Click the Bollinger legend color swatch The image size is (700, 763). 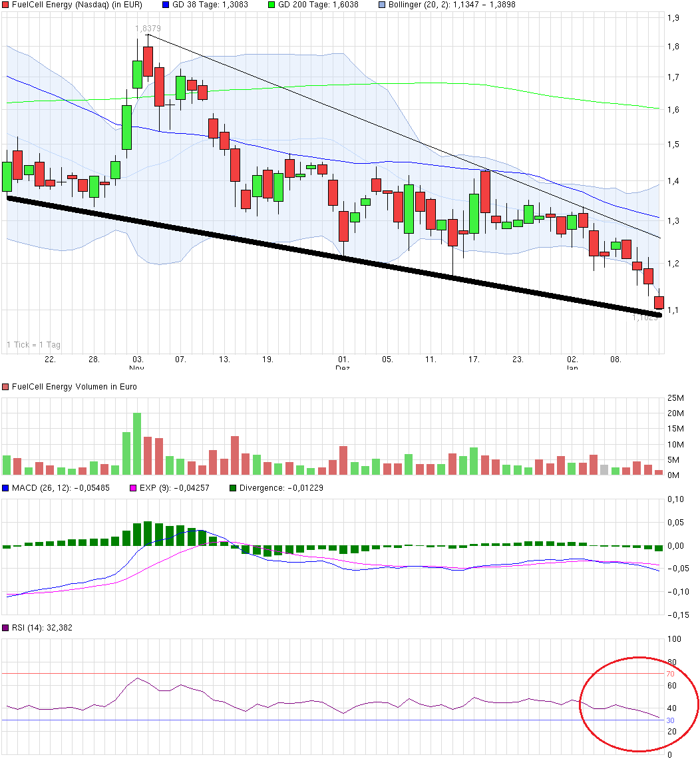382,5
